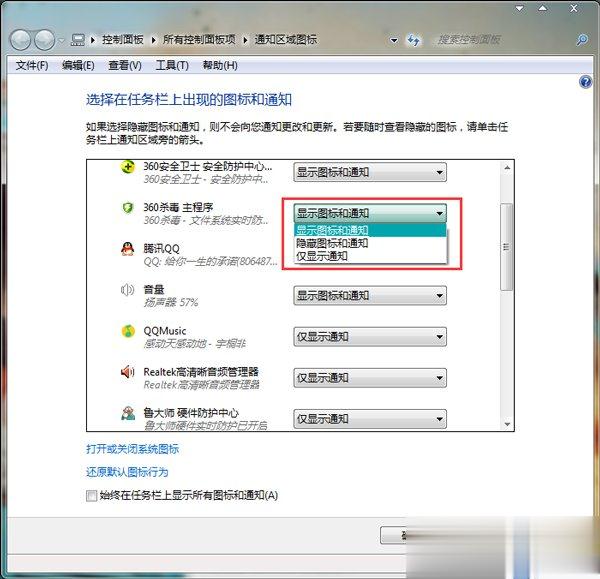This screenshot has width=600, height=579.
Task: Go to 所有控制面板项 breadcrumb
Action: click(x=199, y=40)
